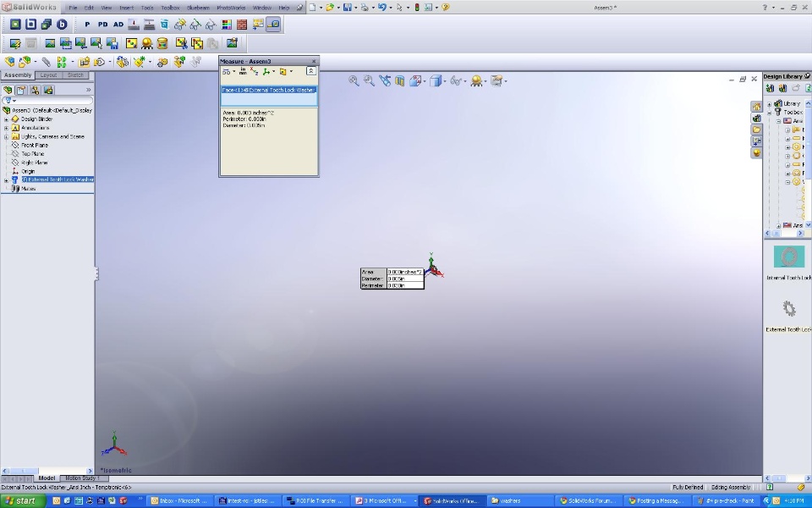
Task: Open the Toolbox menu
Action: click(170, 8)
